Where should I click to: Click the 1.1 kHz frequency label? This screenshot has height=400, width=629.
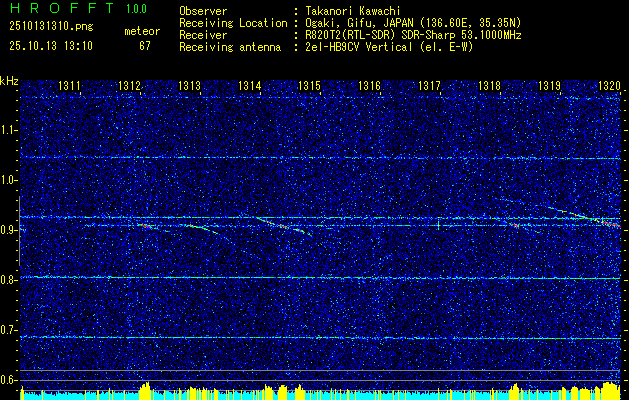[9, 130]
